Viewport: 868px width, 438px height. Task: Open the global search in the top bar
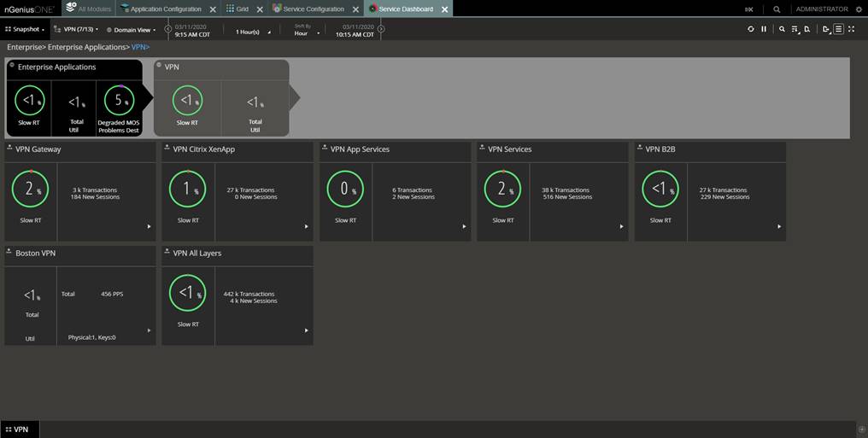(777, 9)
